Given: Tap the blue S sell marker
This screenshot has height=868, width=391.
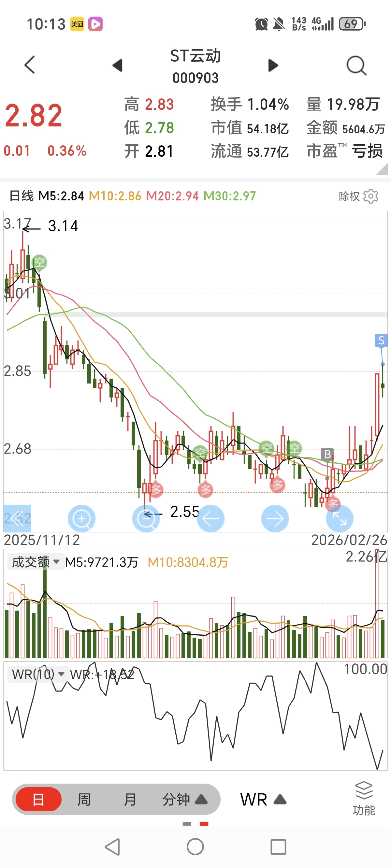Looking at the screenshot, I should pos(381,340).
